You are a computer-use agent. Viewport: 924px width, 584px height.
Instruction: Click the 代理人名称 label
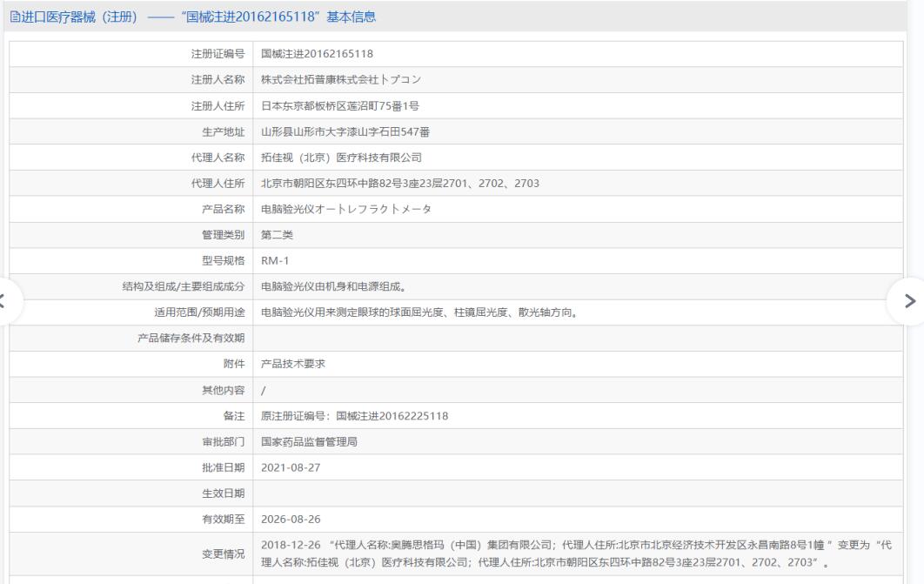[218, 158]
